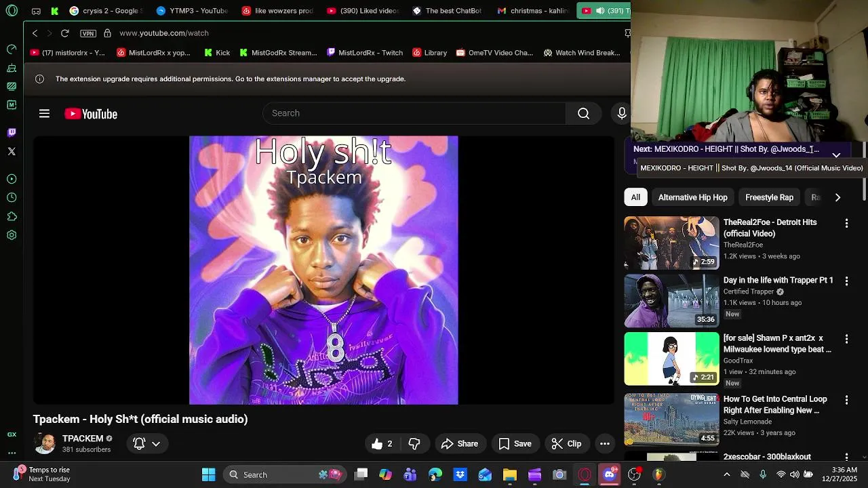The width and height of the screenshot is (868, 488).
Task: Open GX Cleaner broom icon in sidebar
Action: point(12,68)
